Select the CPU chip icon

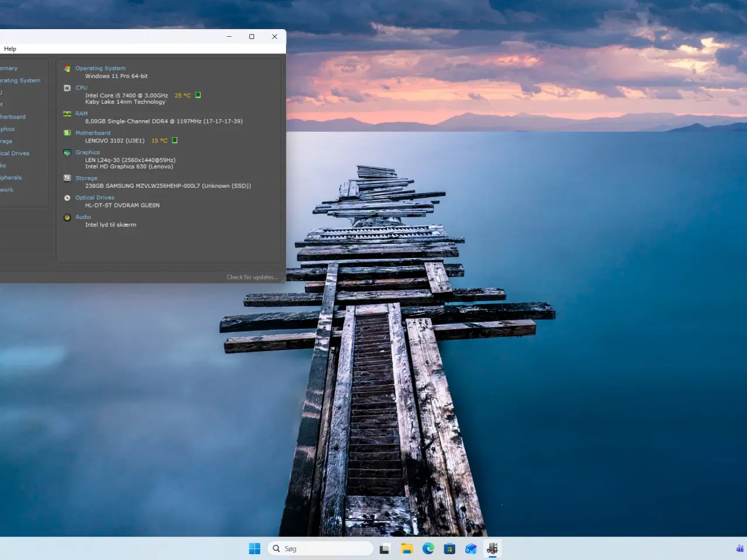(x=67, y=87)
